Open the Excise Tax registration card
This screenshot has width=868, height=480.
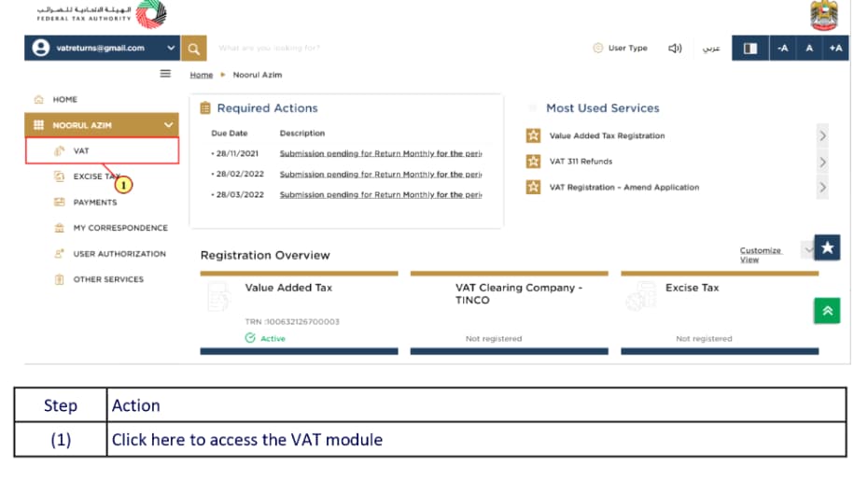[x=720, y=313]
